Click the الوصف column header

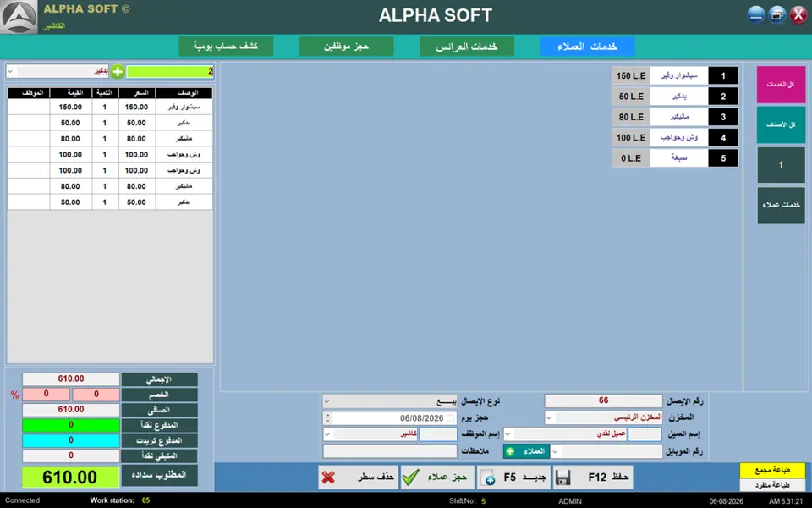pyautogui.click(x=184, y=93)
